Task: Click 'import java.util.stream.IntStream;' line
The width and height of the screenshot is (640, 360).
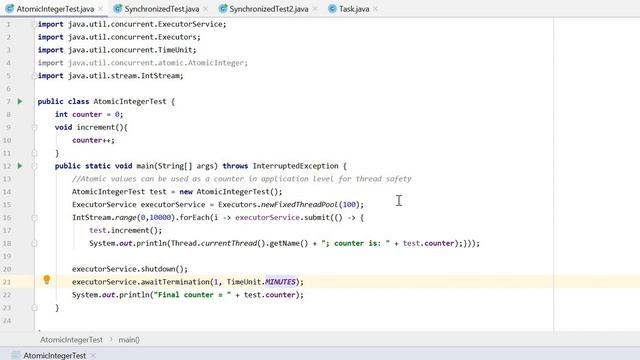Action: coord(111,76)
